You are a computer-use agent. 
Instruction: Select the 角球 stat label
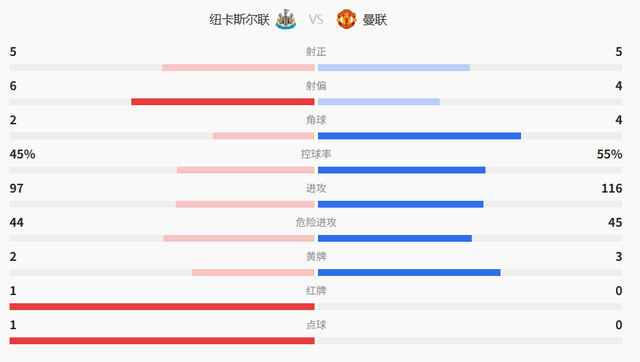(316, 120)
